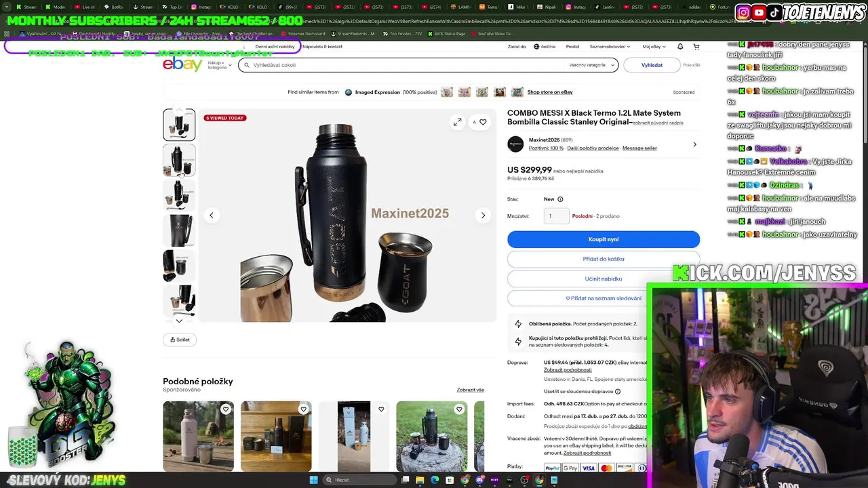Click Učinit nabídku button
The width and height of the screenshot is (868, 488).
[x=604, y=279]
